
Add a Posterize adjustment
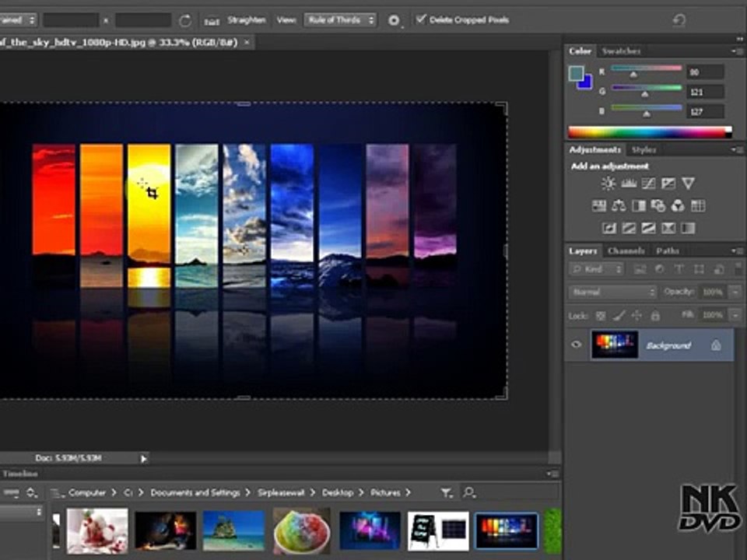point(629,228)
